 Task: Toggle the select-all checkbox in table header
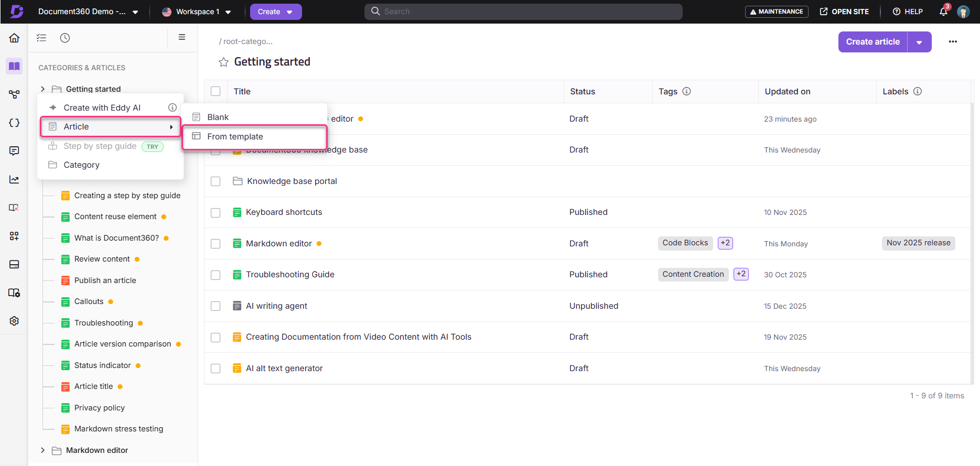216,91
